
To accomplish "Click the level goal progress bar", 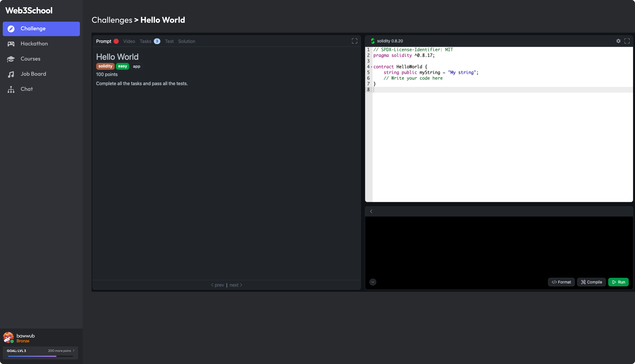I will coord(40,356).
